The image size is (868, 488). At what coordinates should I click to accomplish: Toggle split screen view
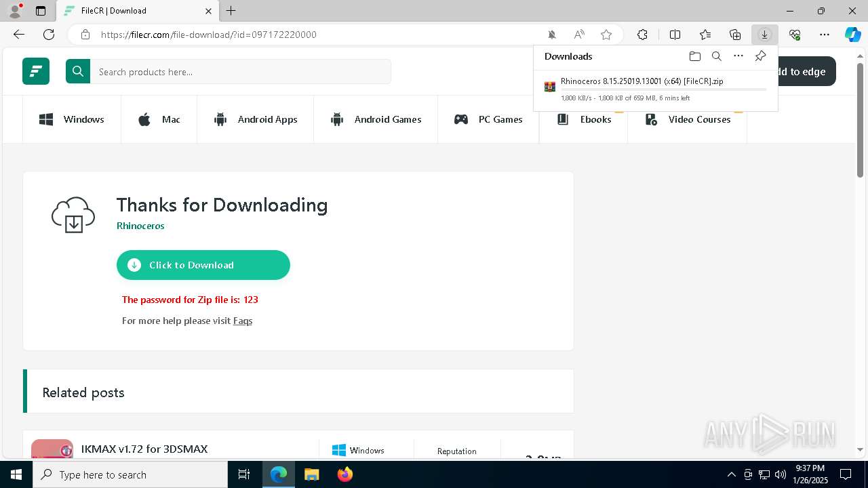pos(675,35)
